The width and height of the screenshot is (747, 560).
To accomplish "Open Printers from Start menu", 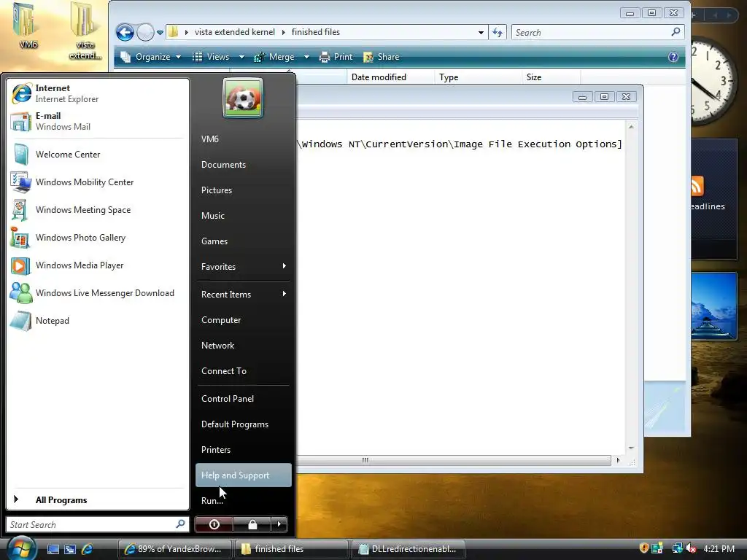I will click(243, 449).
